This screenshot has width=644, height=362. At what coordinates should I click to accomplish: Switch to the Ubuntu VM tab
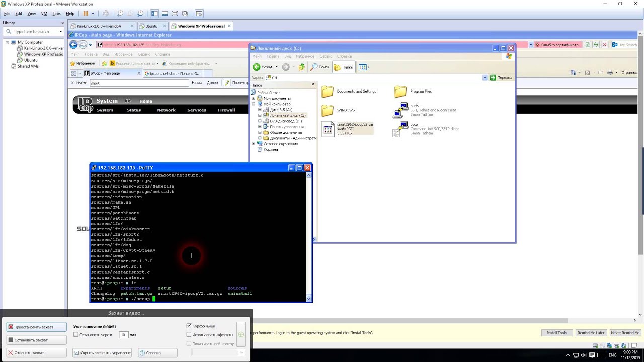[x=151, y=26]
